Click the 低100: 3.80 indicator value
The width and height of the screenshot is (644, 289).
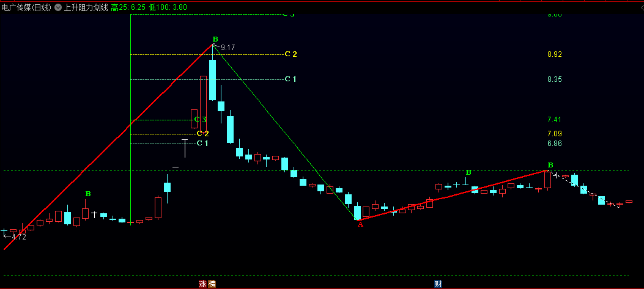(168, 7)
